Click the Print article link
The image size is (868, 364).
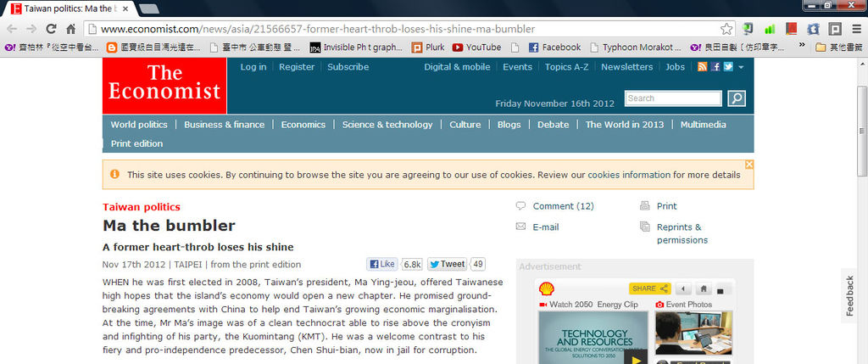[x=666, y=206]
